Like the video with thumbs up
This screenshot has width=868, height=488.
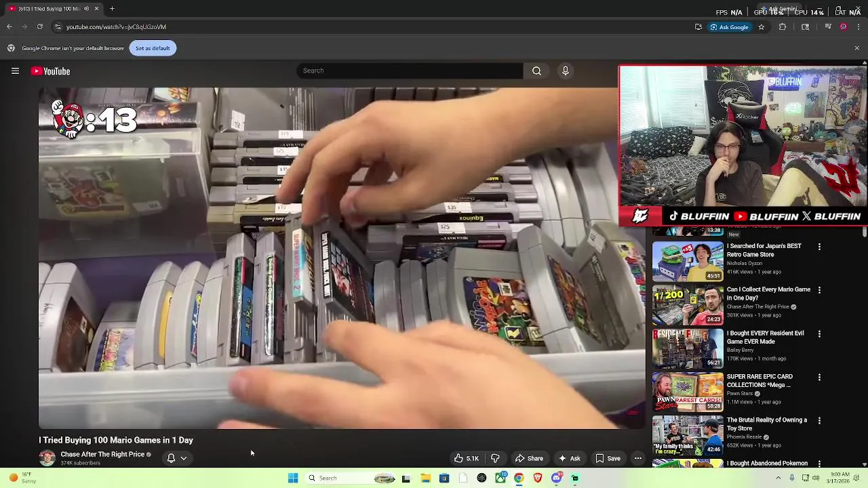pos(466,459)
